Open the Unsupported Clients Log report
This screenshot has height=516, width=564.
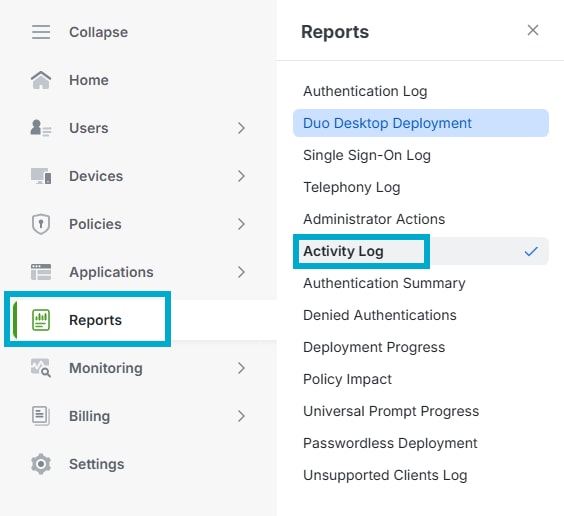(x=385, y=475)
